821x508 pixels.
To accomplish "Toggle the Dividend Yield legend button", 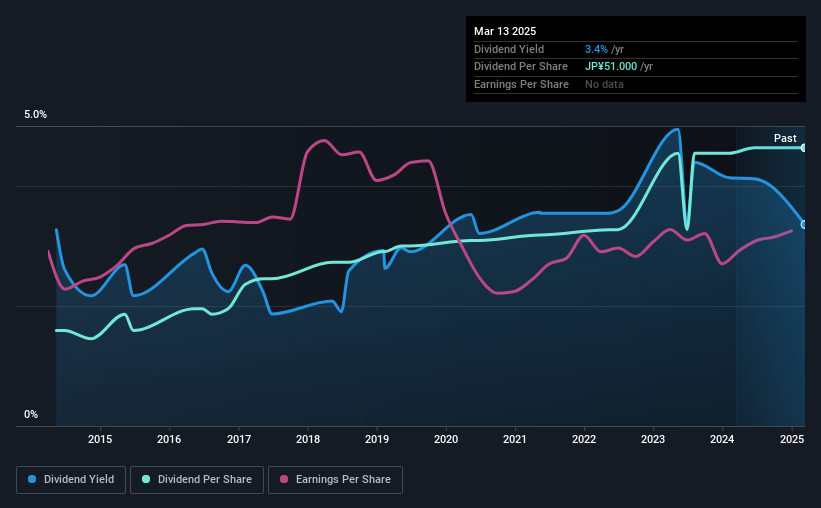I will tap(71, 480).
